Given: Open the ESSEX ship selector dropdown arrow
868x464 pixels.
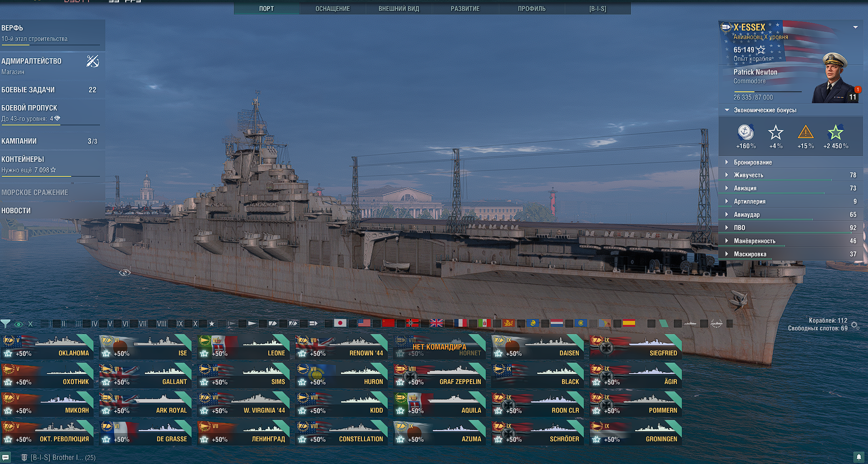Looking at the screenshot, I should tap(855, 27).
